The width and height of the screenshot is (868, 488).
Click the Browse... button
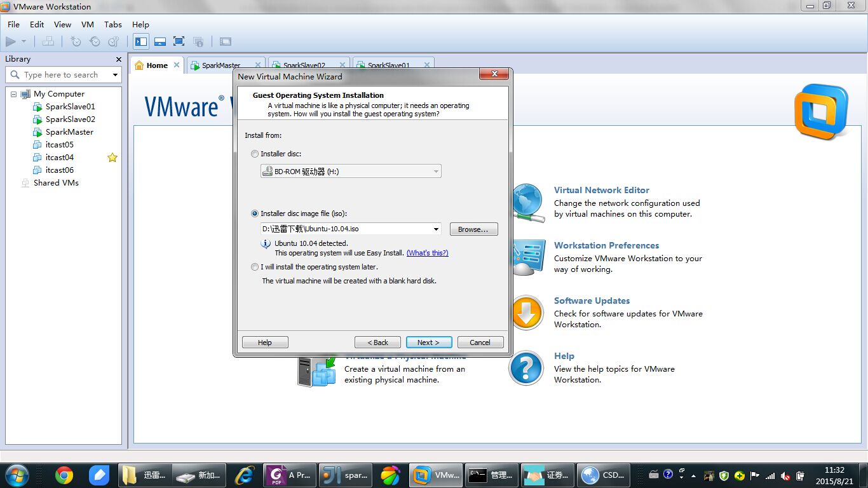473,229
